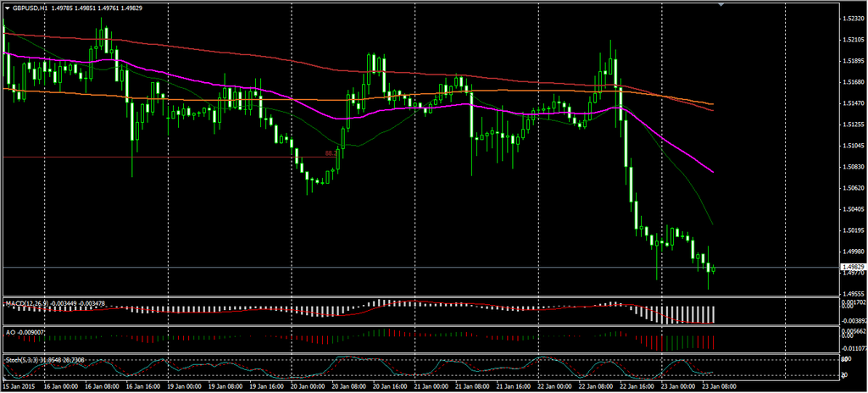This screenshot has width=868, height=393.
Task: Click the MACD scale value -0.003892
Action: 853,320
